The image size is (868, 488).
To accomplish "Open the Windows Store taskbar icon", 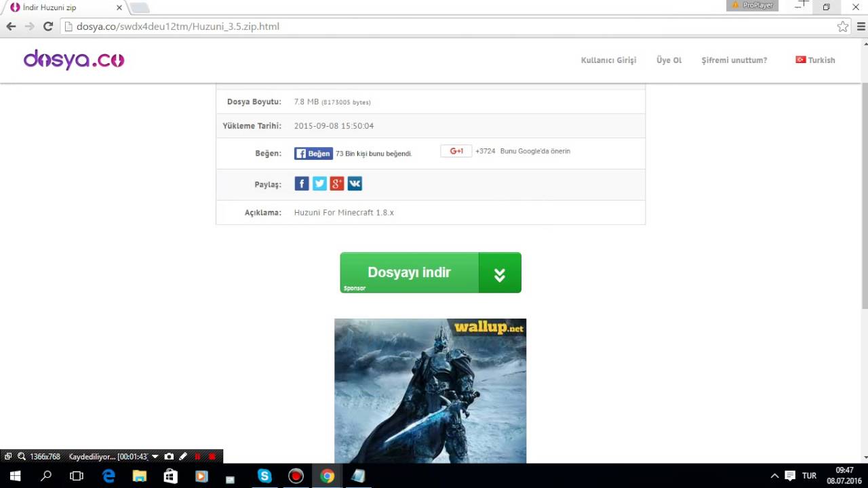I will (x=170, y=476).
